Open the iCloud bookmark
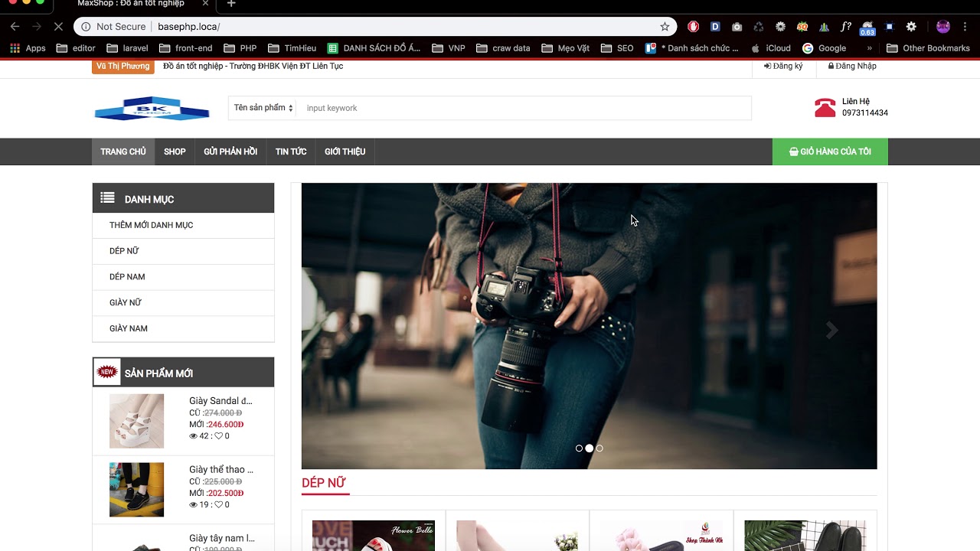The height and width of the screenshot is (551, 980). pyautogui.click(x=771, y=48)
